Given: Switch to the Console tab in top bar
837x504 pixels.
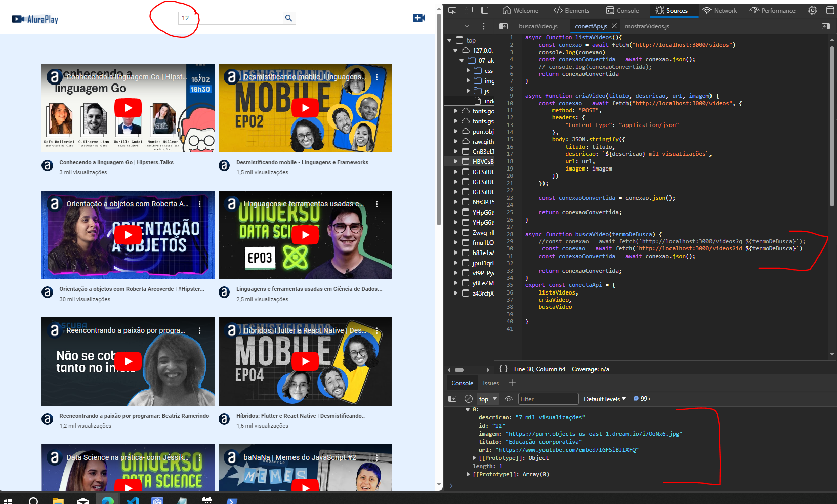Looking at the screenshot, I should (622, 10).
